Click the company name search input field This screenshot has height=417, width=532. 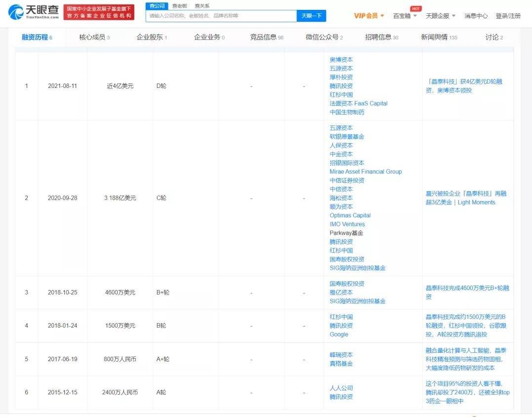pyautogui.click(x=221, y=16)
